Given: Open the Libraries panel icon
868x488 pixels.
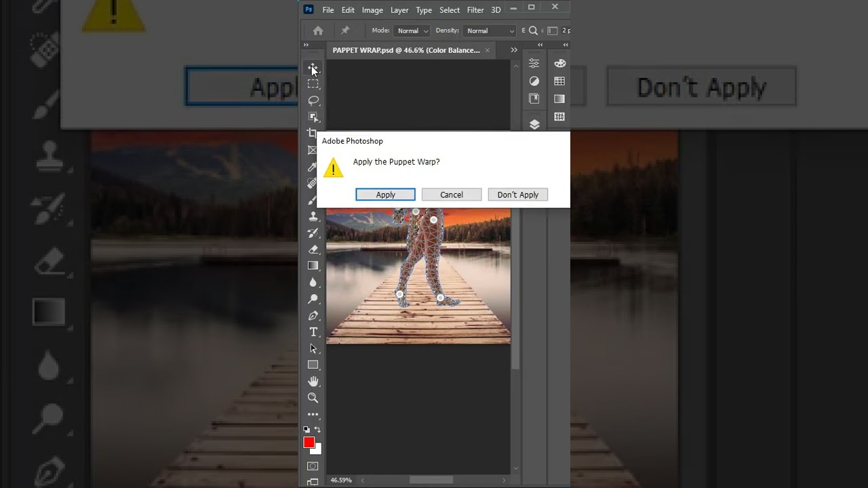Looking at the screenshot, I should point(534,99).
